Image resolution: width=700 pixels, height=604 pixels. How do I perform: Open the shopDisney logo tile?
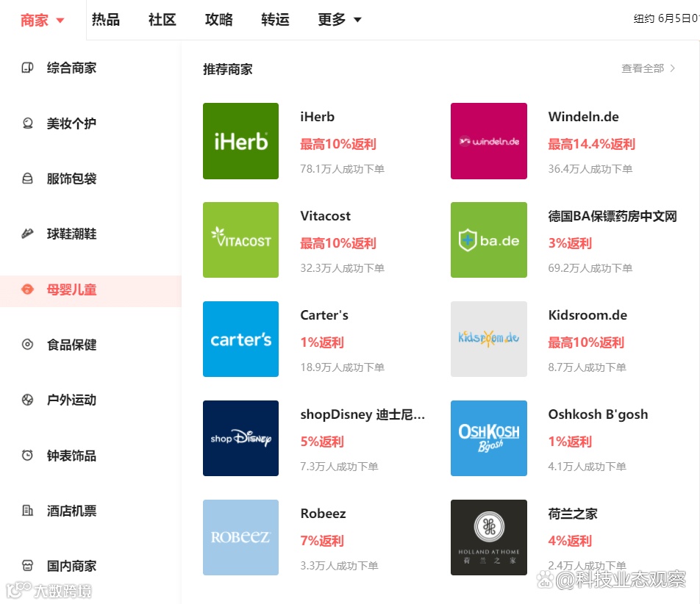(x=240, y=438)
